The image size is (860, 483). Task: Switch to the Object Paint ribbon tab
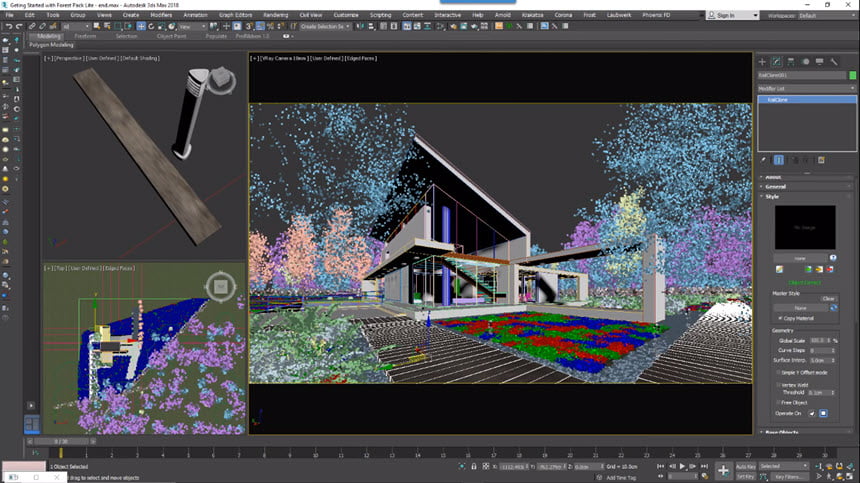coord(172,36)
